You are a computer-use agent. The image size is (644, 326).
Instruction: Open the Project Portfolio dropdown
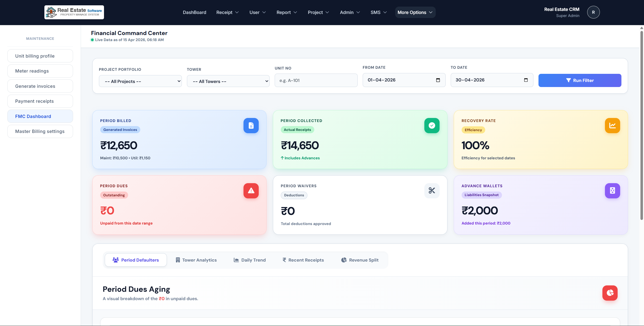[x=140, y=81]
